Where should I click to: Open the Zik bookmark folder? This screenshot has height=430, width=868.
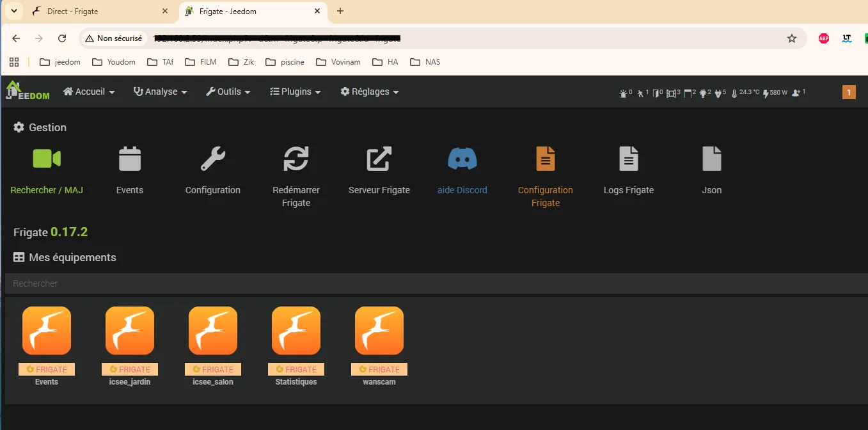[x=241, y=62]
